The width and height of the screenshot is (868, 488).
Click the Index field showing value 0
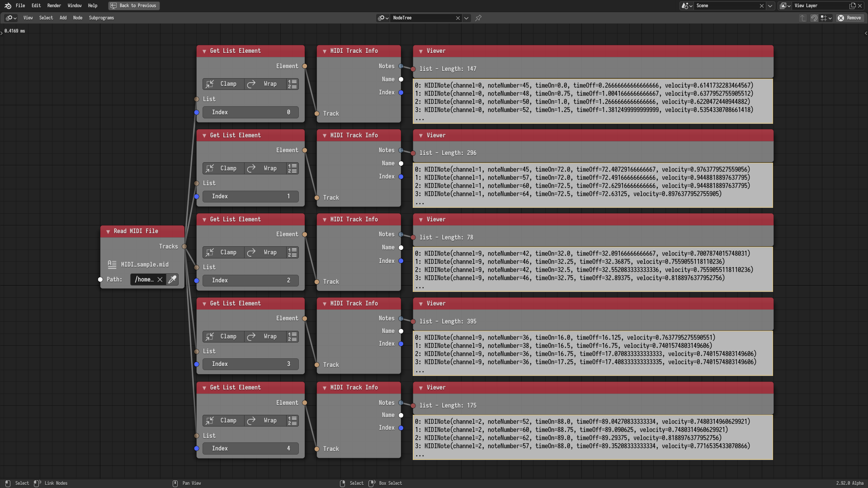tap(250, 113)
